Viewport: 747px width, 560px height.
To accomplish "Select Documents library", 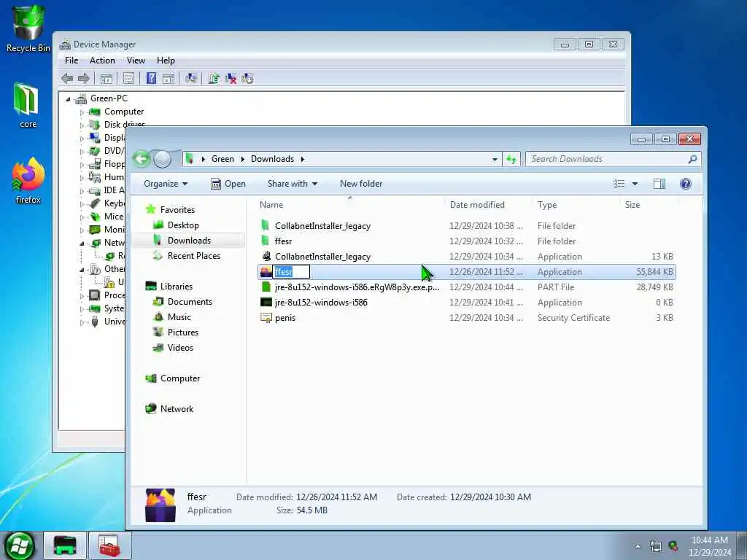I will pos(190,302).
